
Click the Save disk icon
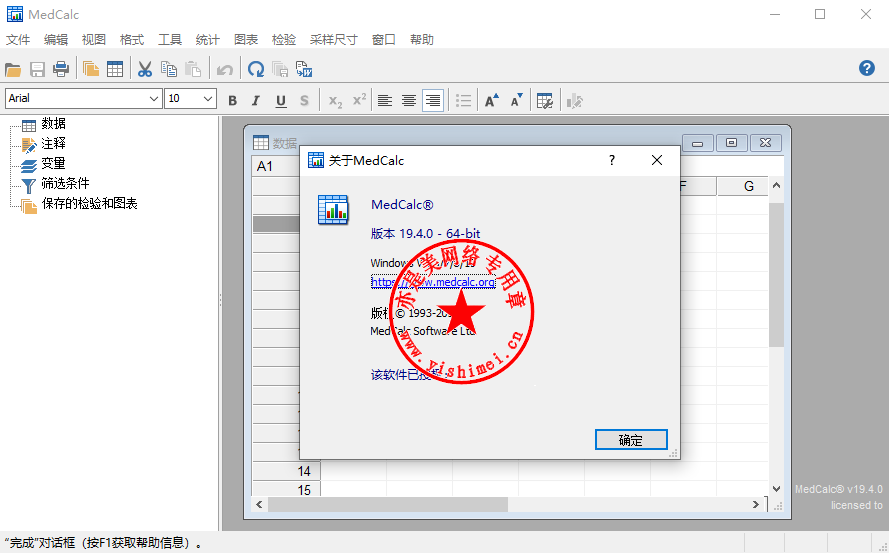coord(37,70)
